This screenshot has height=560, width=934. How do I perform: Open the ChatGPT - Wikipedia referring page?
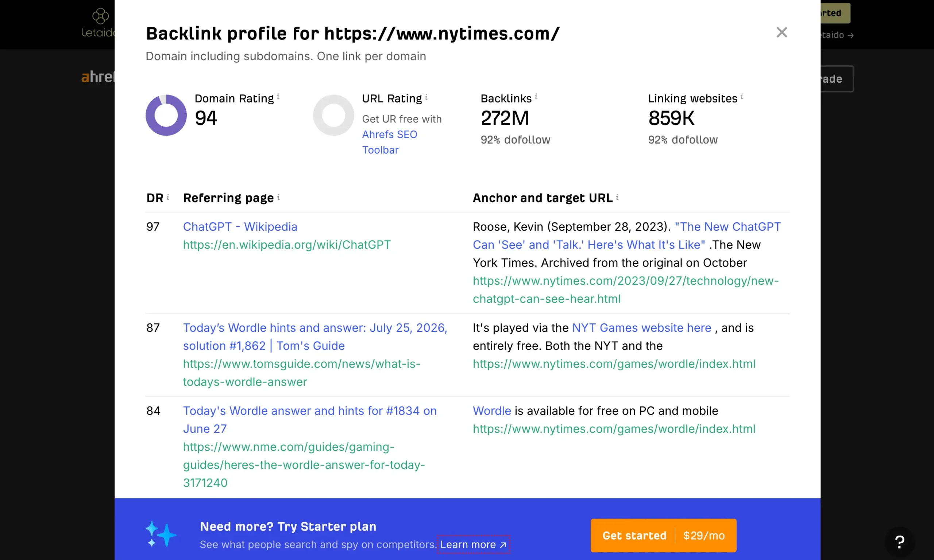pos(240,226)
